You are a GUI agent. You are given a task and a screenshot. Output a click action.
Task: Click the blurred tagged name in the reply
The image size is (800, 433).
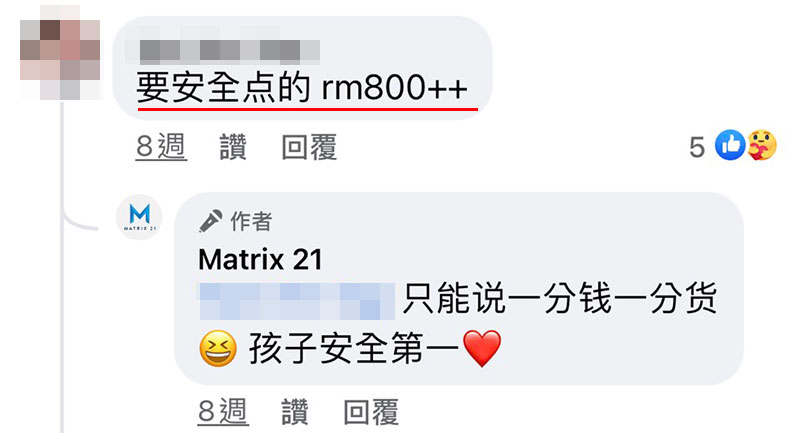(x=296, y=301)
